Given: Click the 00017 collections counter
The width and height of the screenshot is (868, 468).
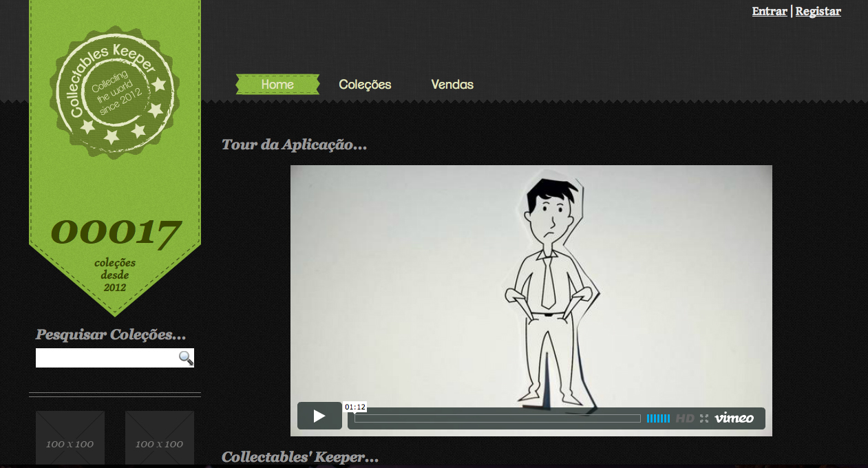Looking at the screenshot, I should point(115,234).
